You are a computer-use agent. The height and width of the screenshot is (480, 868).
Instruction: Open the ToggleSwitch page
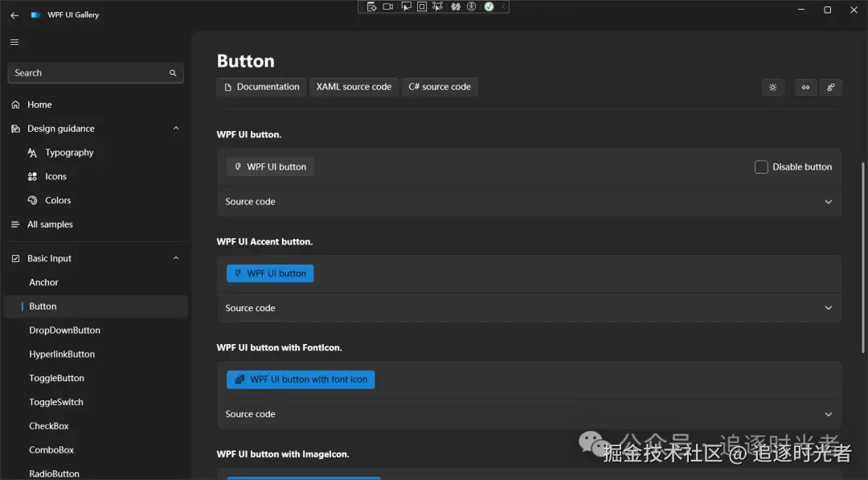click(x=96, y=402)
